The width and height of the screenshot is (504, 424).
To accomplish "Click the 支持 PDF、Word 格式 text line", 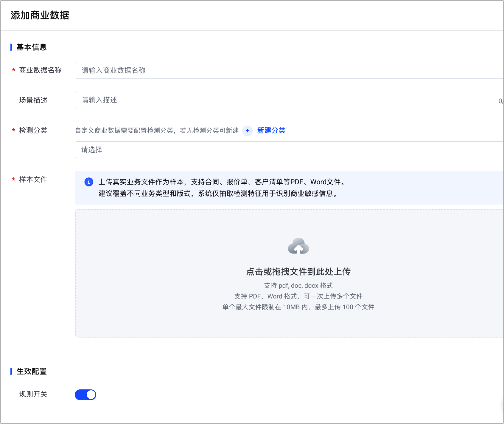I will pos(298,296).
